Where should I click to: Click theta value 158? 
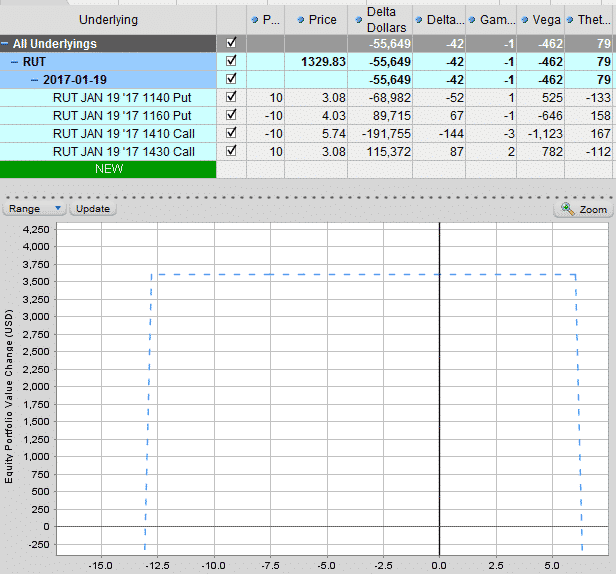coord(601,116)
